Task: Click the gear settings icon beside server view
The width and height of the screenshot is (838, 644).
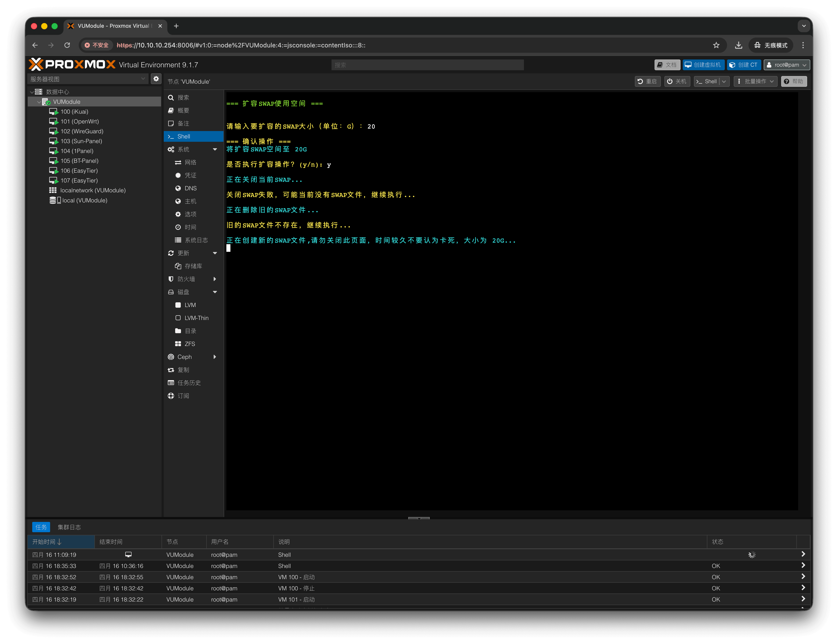Action: (156, 78)
